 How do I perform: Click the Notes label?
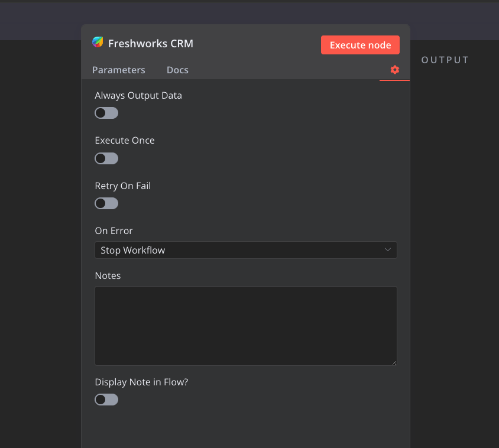108,275
